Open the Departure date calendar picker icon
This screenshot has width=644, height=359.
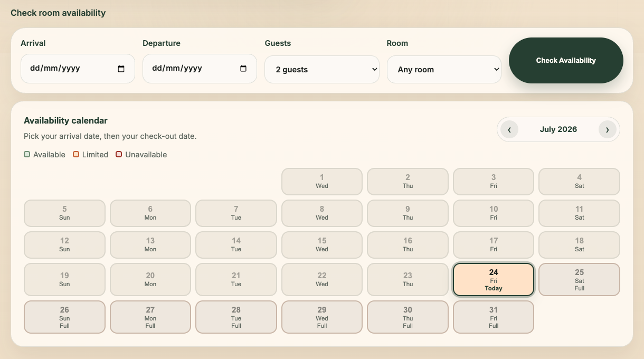(x=243, y=69)
